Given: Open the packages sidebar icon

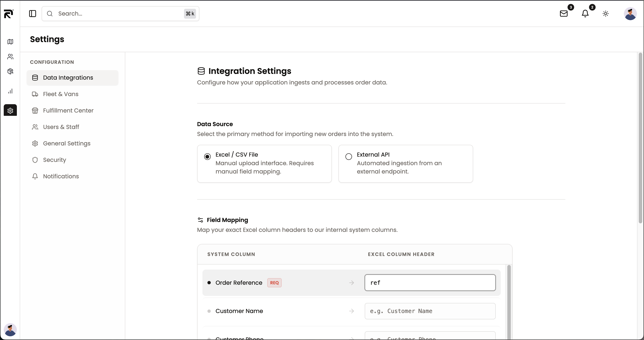Looking at the screenshot, I should tap(10, 71).
